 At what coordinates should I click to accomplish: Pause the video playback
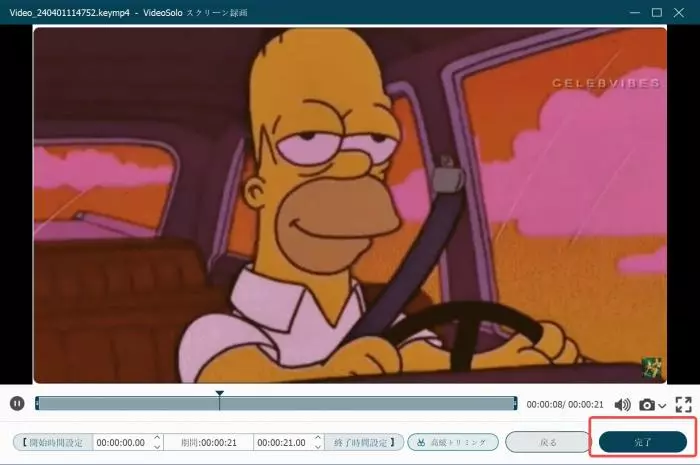tap(17, 404)
